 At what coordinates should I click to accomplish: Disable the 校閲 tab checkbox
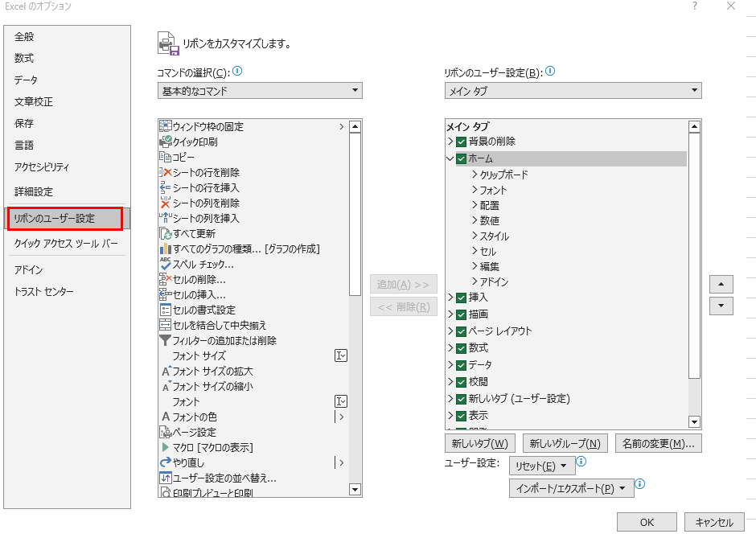[x=461, y=382]
